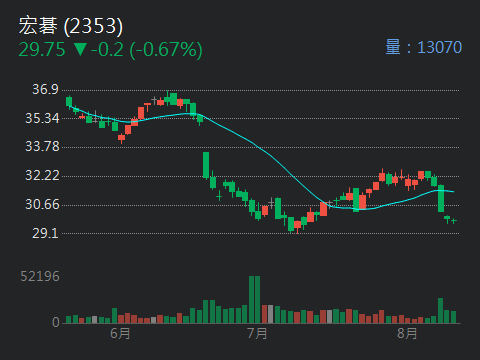Click the 30.66 price axis label
This screenshot has height=360, width=480.
[x=42, y=204]
